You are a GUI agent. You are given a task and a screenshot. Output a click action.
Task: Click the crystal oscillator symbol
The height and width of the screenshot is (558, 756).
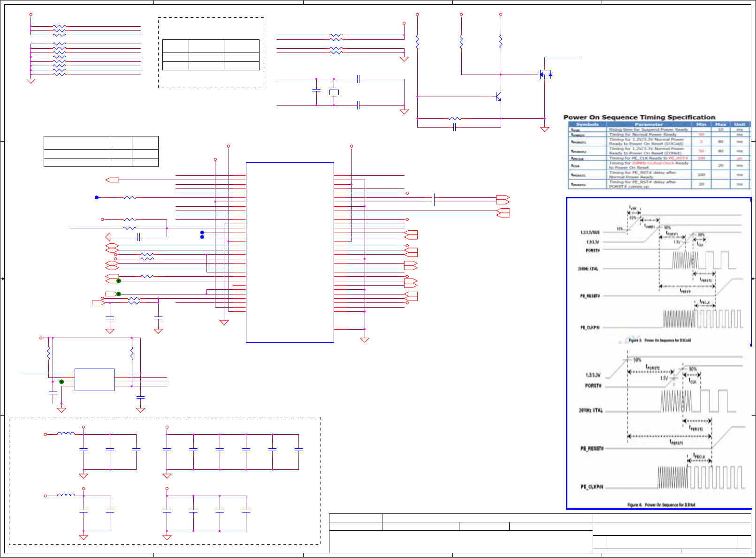(x=334, y=92)
